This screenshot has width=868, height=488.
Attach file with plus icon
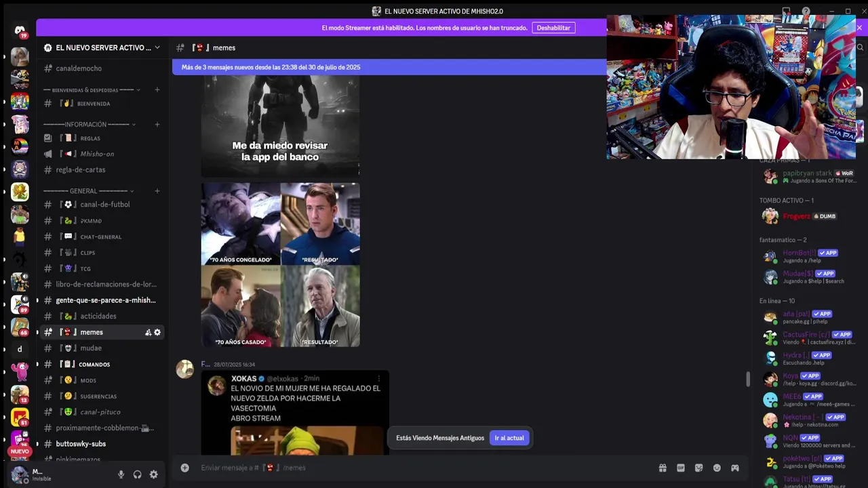pos(184,468)
